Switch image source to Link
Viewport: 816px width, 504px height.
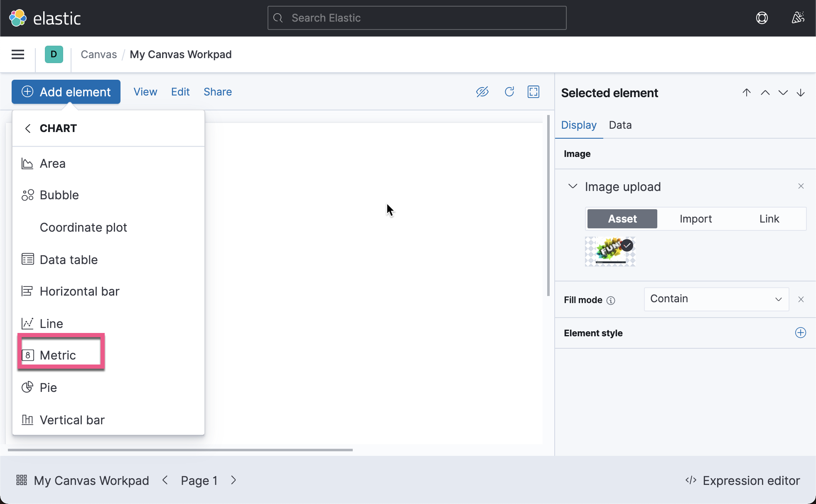(x=769, y=219)
